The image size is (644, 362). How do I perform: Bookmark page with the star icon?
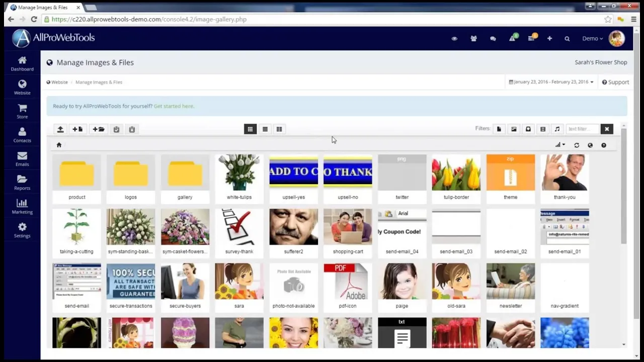click(608, 19)
